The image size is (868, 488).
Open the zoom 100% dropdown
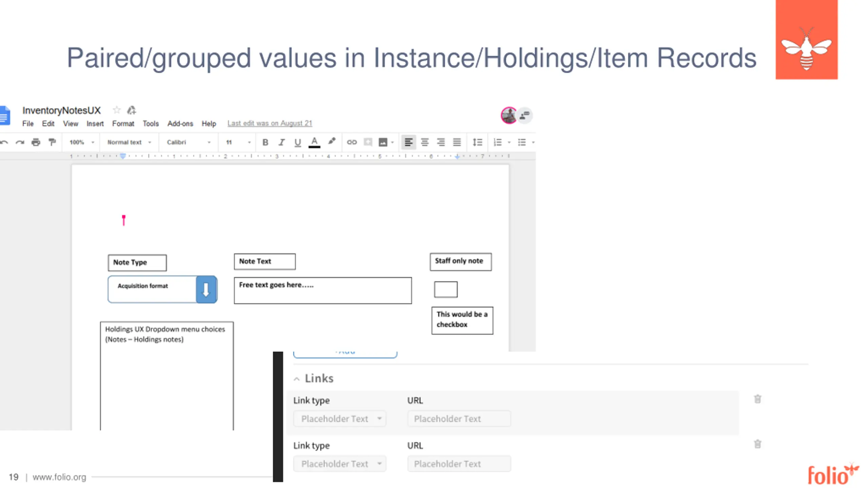pyautogui.click(x=82, y=142)
